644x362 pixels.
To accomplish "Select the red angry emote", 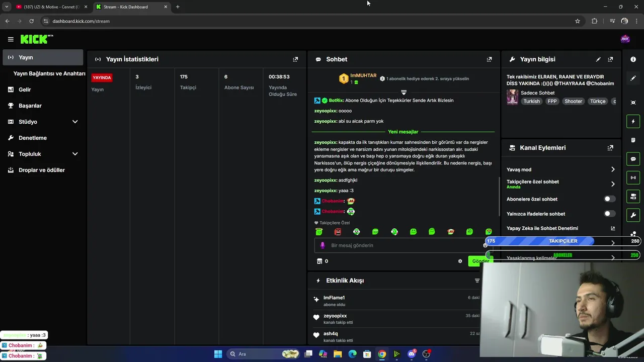I will tap(338, 232).
